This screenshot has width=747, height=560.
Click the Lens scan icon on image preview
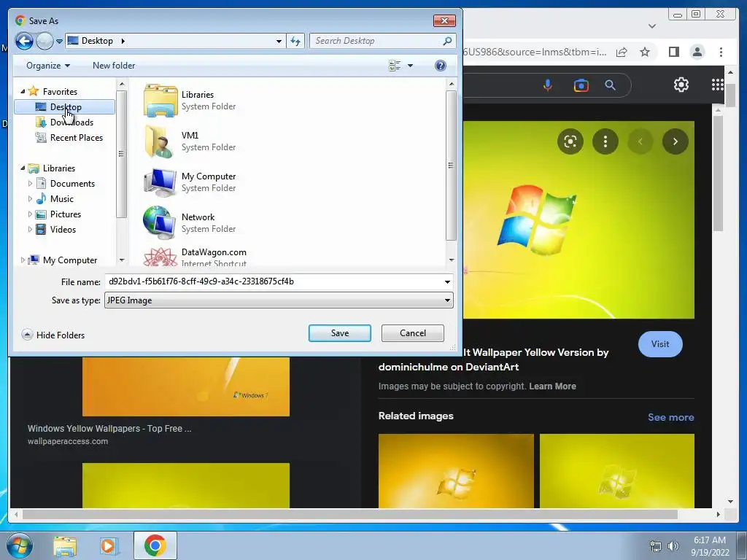570,141
